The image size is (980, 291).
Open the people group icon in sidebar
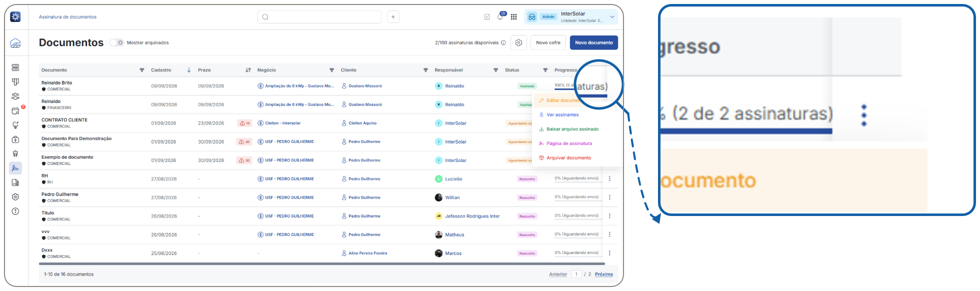tap(15, 96)
